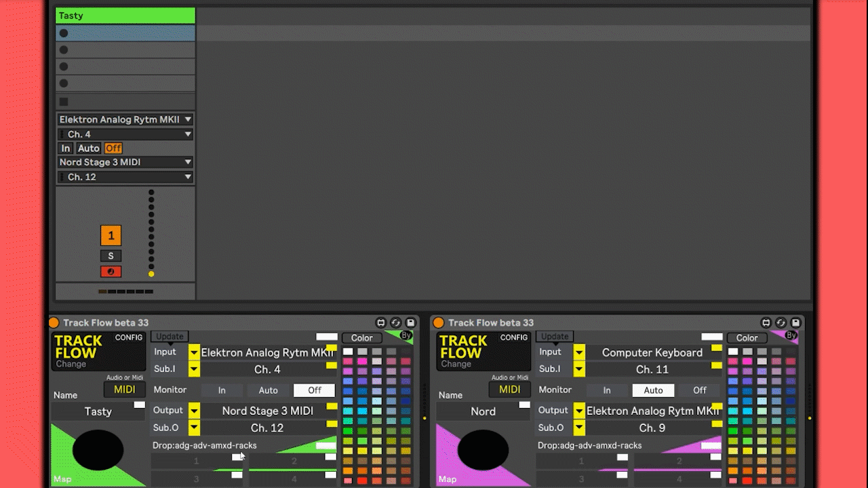Set track monitoring to In on the Tasty track

[66, 148]
